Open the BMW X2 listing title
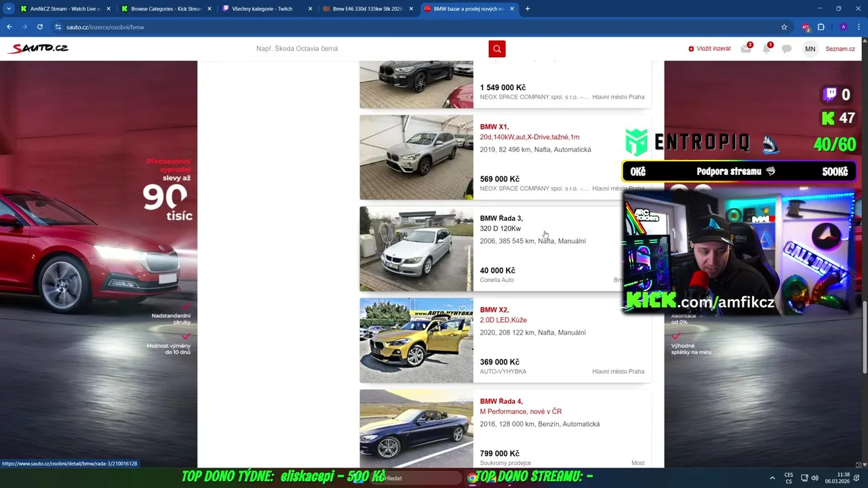Viewport: 868px width, 488px height. [x=494, y=310]
